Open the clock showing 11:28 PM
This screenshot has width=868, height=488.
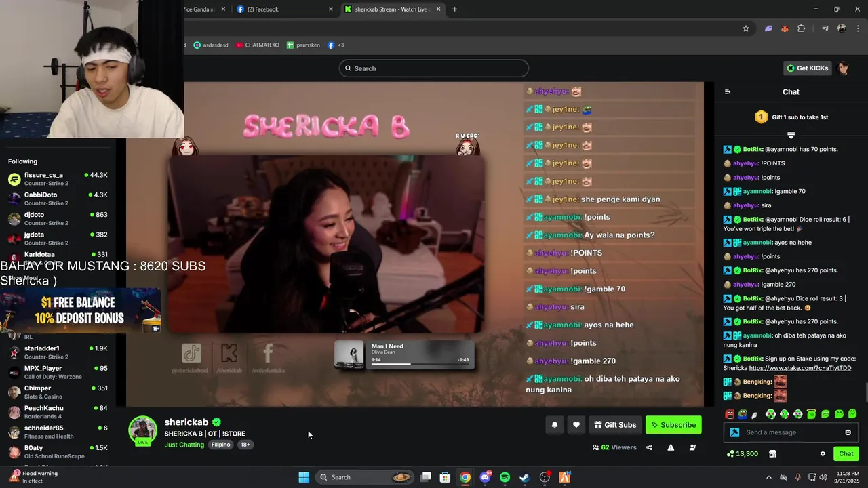click(x=847, y=477)
